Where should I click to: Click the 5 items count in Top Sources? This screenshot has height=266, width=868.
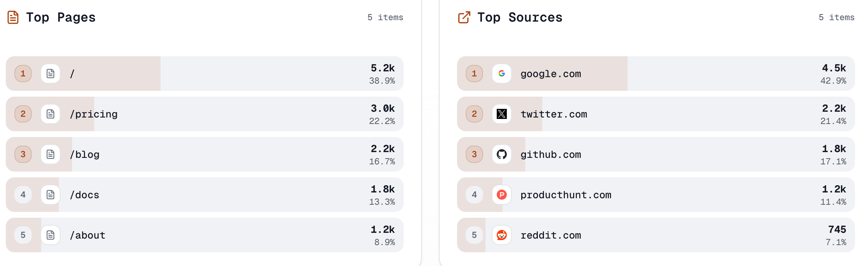click(837, 17)
